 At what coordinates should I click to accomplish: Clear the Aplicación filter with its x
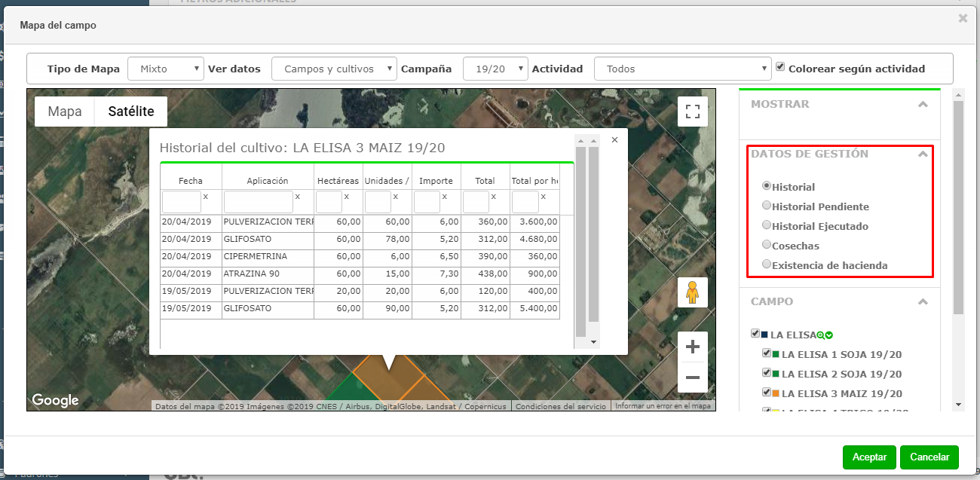coord(298,197)
